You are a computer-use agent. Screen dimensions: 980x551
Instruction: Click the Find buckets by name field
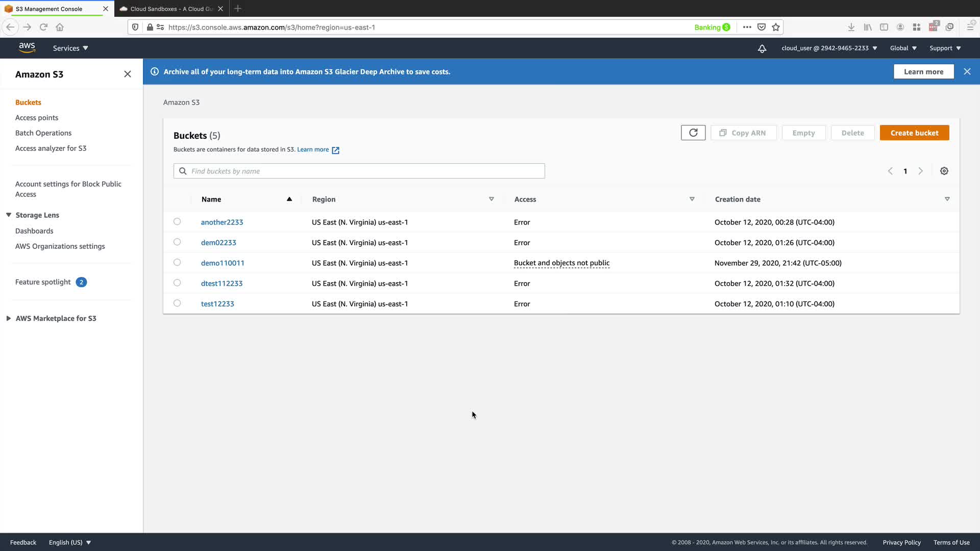[x=365, y=171]
